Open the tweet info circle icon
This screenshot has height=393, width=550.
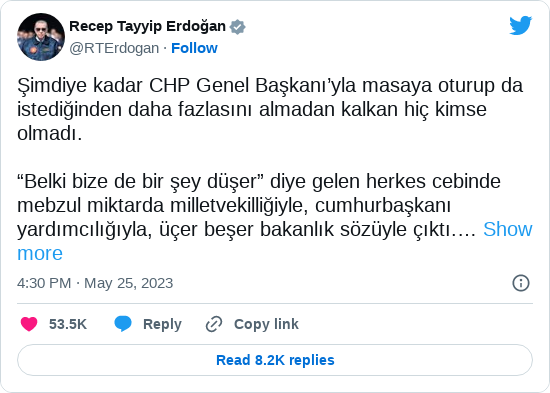point(521,283)
